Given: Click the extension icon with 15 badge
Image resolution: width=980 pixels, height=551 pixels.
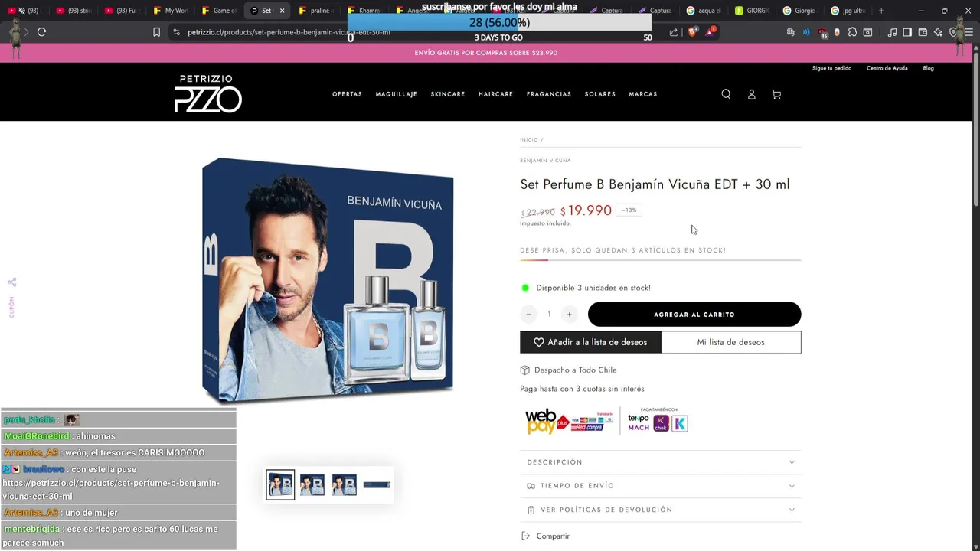Looking at the screenshot, I should click(822, 33).
